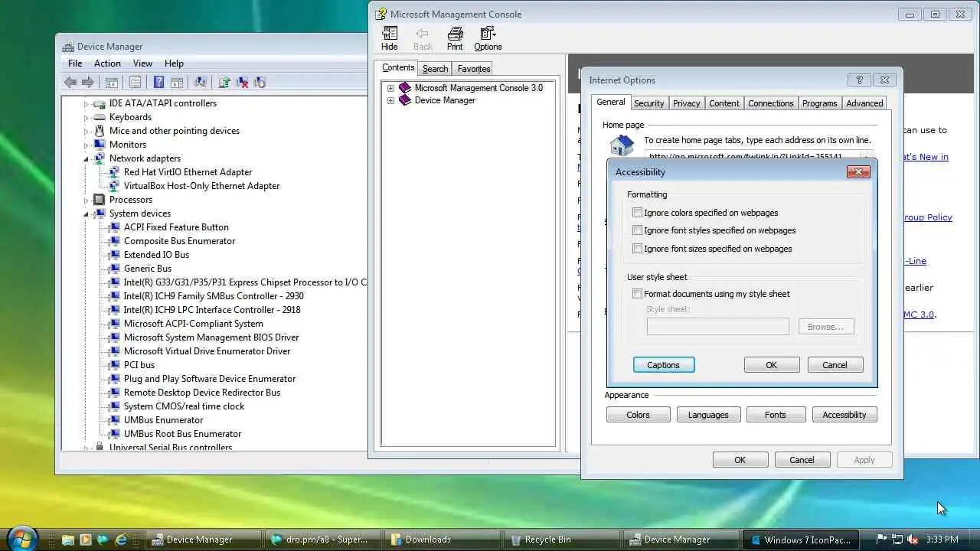Click Cancel in Internet Options dialog
Image resolution: width=980 pixels, height=551 pixels.
click(802, 460)
